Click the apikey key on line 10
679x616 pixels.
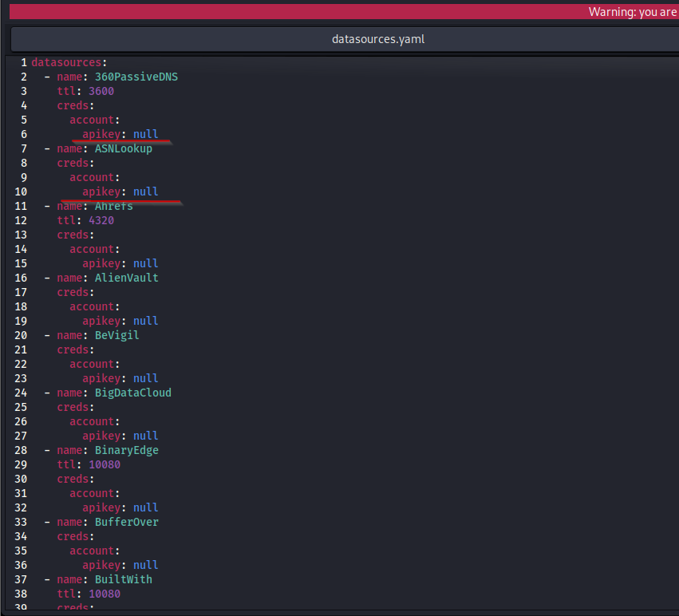[x=101, y=192]
